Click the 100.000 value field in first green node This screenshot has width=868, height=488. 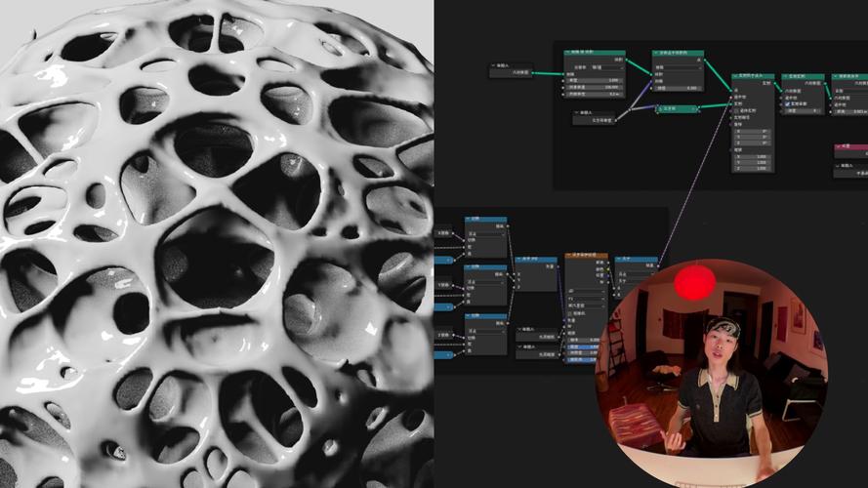click(x=595, y=88)
